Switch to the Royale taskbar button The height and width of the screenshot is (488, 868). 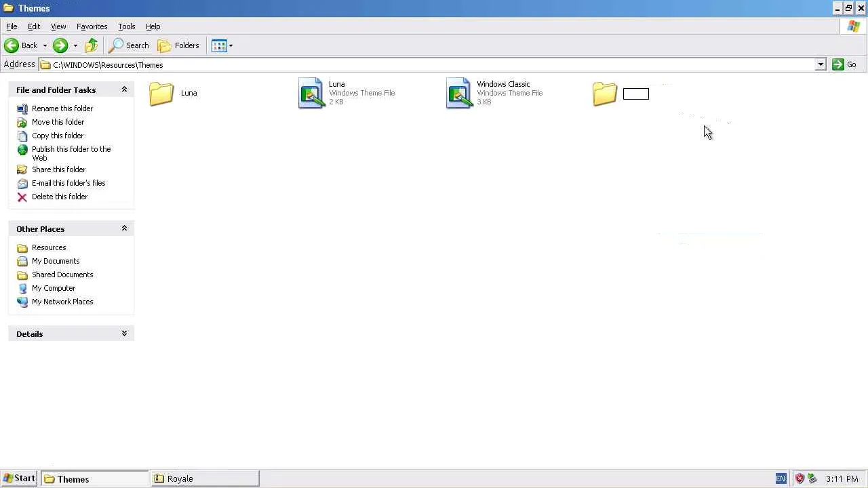pyautogui.click(x=205, y=479)
